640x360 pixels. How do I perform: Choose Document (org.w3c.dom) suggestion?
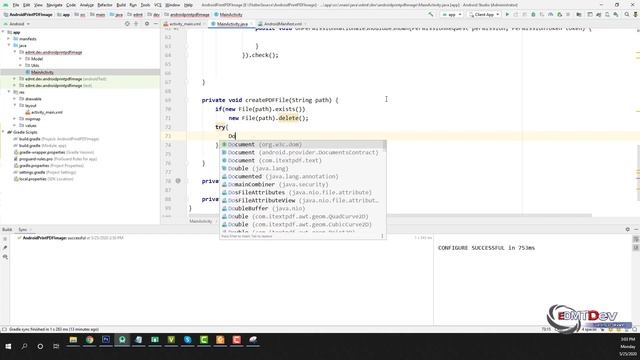tap(302, 144)
